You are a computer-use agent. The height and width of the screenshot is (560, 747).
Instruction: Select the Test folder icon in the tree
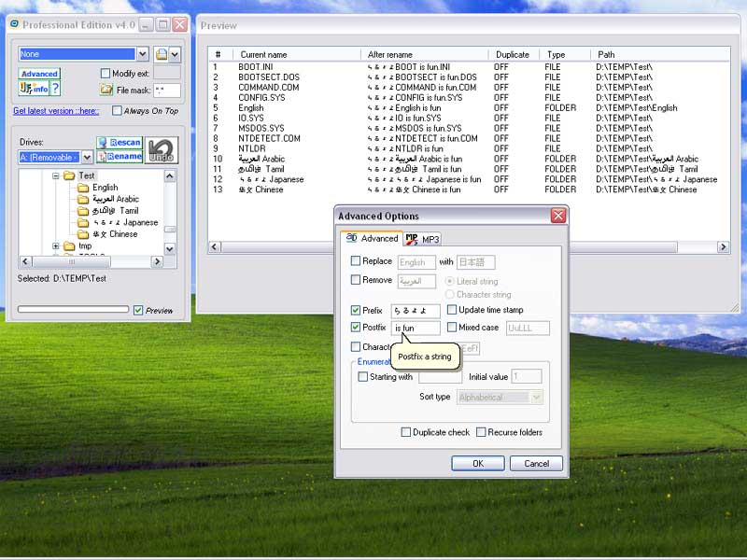coord(69,175)
